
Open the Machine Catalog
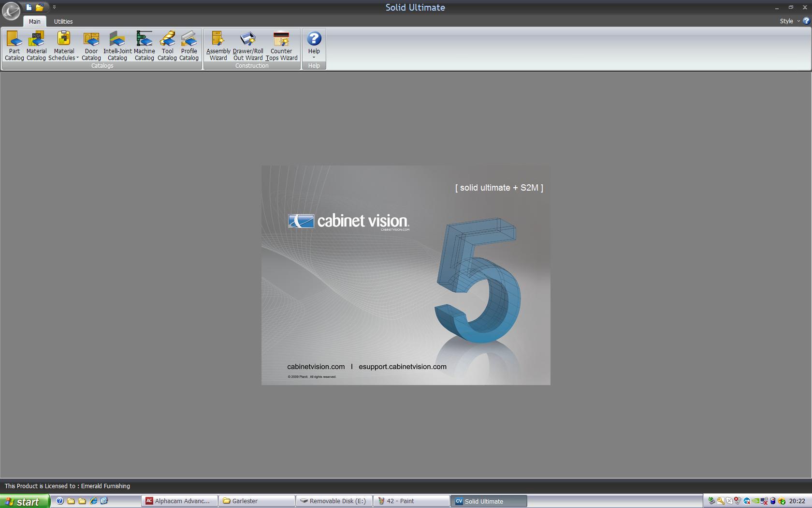(x=144, y=46)
